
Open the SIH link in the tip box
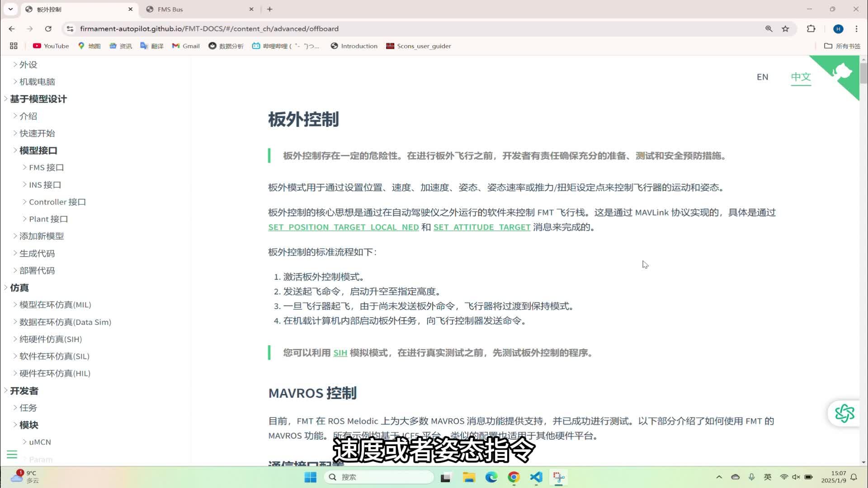click(x=340, y=353)
